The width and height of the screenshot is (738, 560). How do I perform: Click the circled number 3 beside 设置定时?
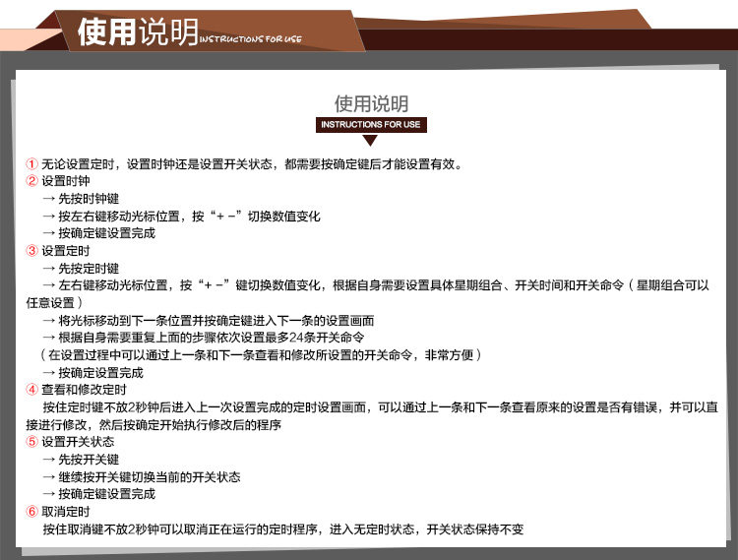31,250
